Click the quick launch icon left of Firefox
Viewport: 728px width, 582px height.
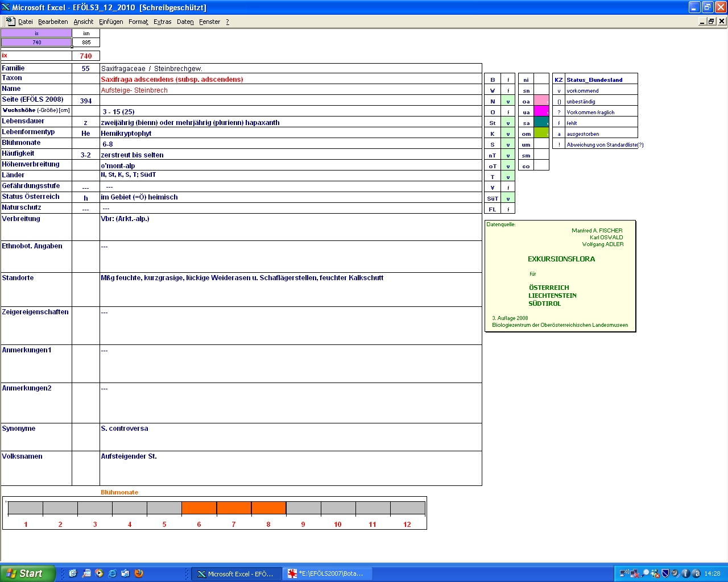pos(125,573)
